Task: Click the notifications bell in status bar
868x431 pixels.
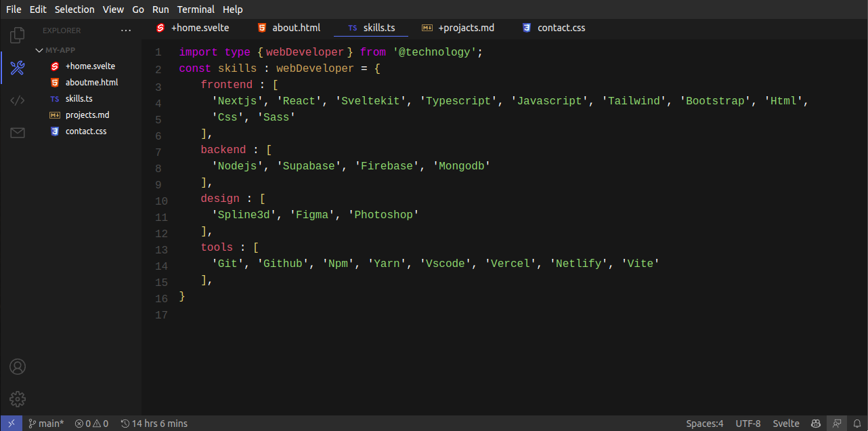Action: (857, 424)
